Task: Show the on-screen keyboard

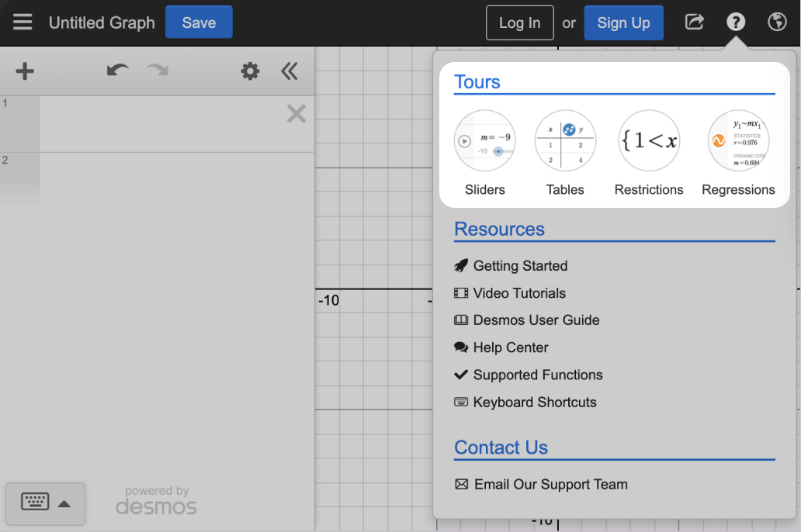Action: pos(35,503)
